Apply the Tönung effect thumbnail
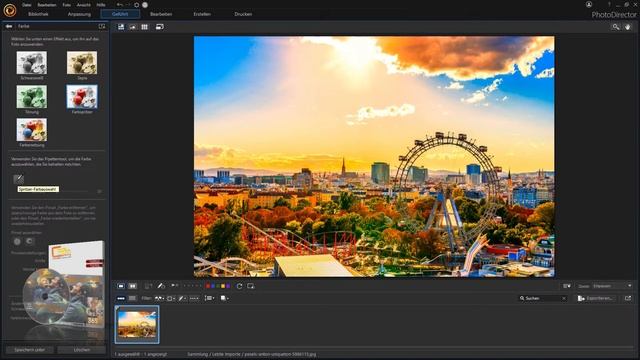Viewport: 640px width, 360px height. [x=31, y=97]
